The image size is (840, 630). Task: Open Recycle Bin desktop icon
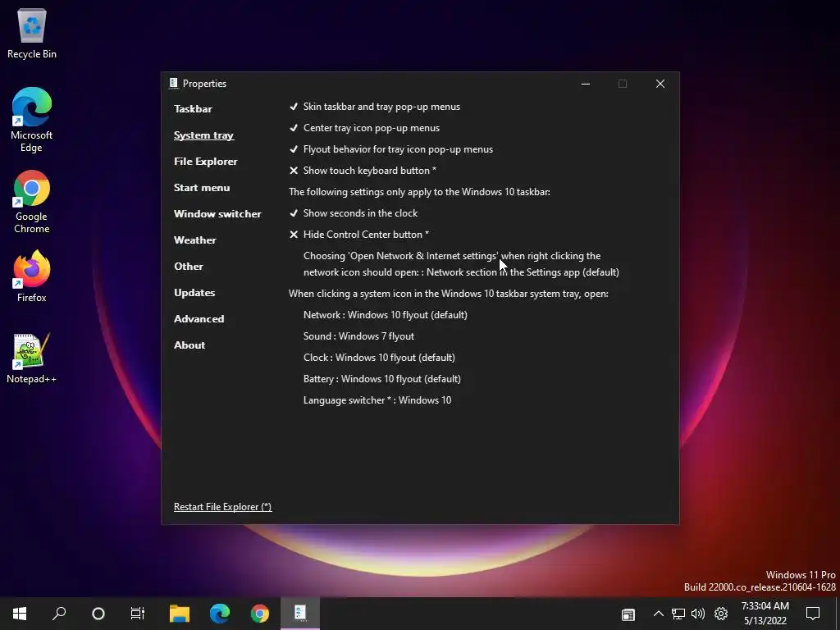click(x=32, y=33)
